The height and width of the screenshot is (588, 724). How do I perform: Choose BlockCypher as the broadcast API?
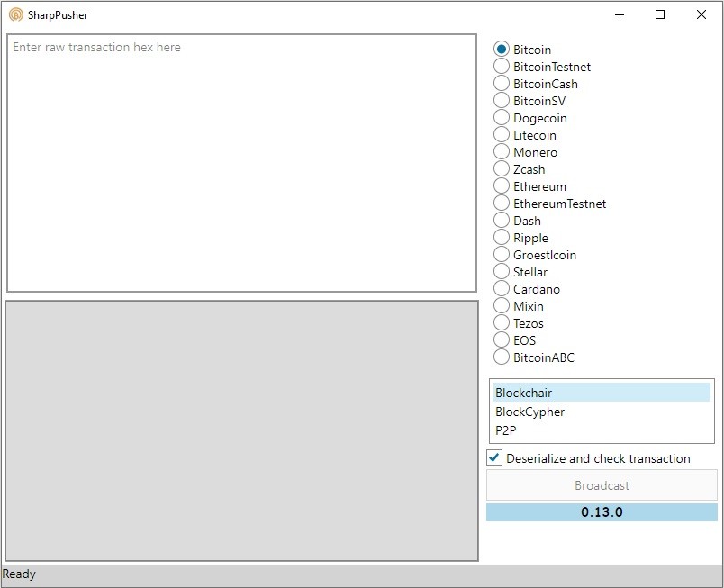tap(602, 412)
